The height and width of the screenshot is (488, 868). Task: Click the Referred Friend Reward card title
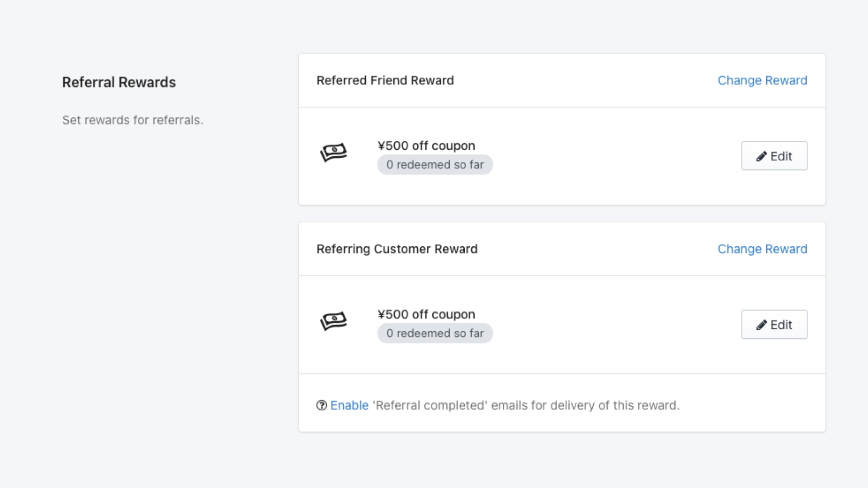click(x=385, y=80)
